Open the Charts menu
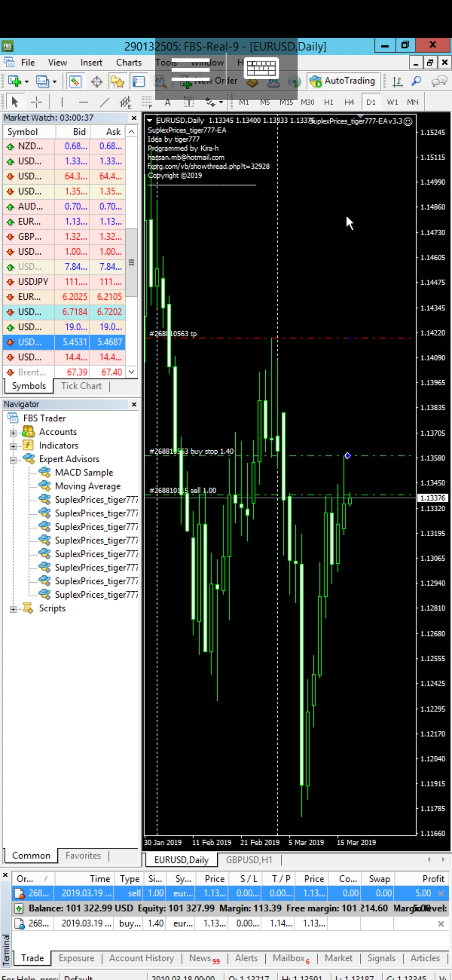This screenshot has width=452, height=980. click(x=128, y=62)
